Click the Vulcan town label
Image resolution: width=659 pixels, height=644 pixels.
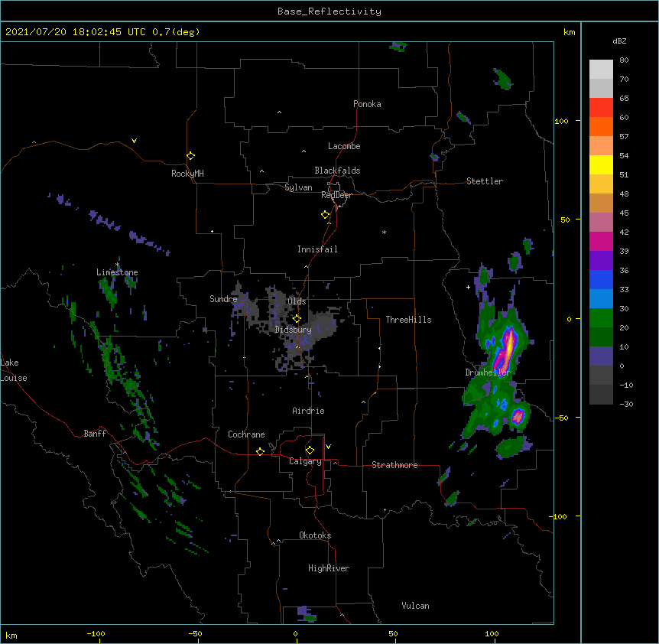[x=415, y=606]
